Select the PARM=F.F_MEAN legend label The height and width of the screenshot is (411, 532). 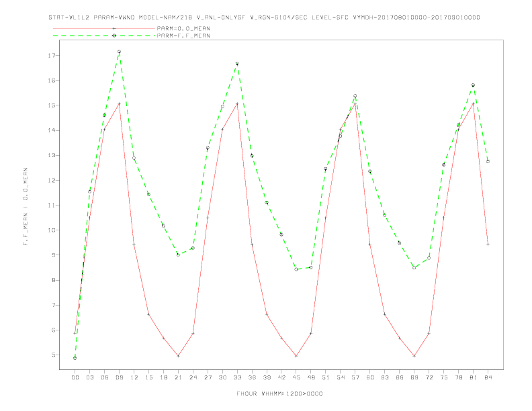(183, 36)
